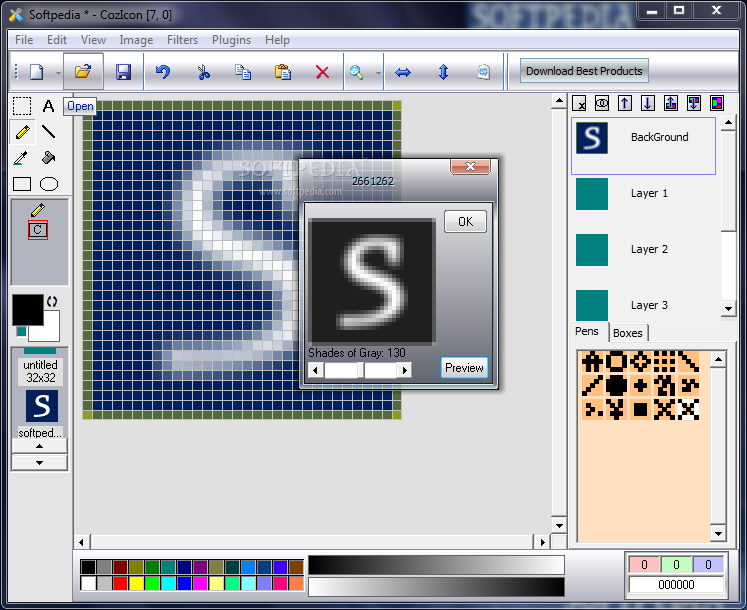
Task: Click the up arrow in icon list
Action: tap(40, 446)
